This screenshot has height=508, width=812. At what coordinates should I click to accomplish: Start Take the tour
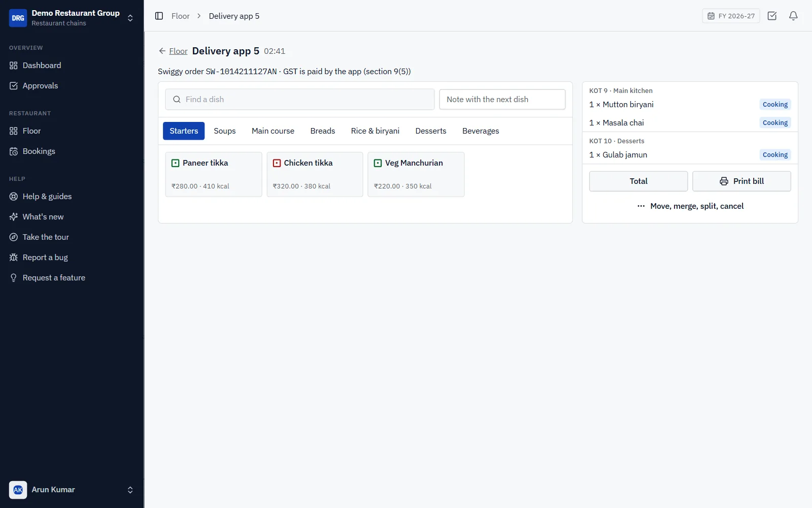point(72,237)
